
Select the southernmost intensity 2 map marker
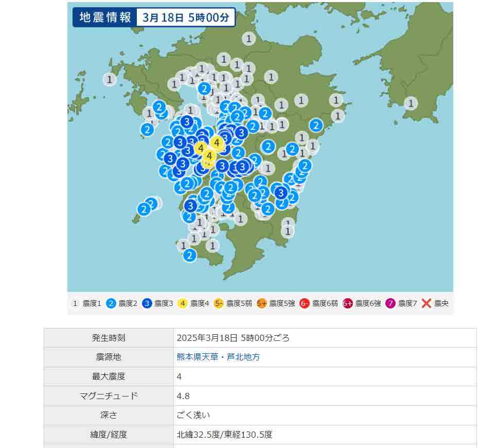click(x=190, y=255)
